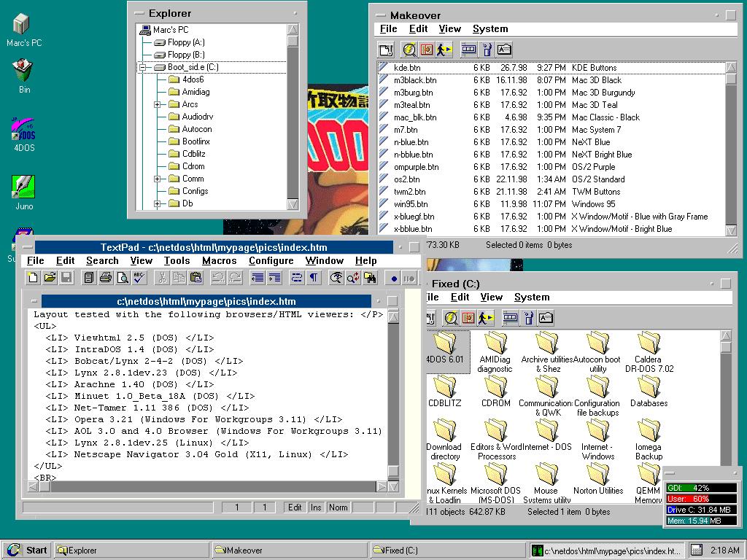Select the Juno desktop icon
747x560 pixels.
click(x=24, y=188)
